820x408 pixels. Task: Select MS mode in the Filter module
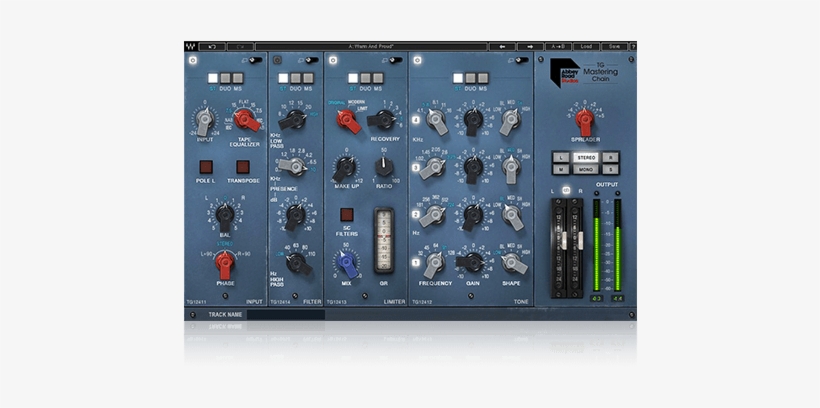click(x=308, y=78)
